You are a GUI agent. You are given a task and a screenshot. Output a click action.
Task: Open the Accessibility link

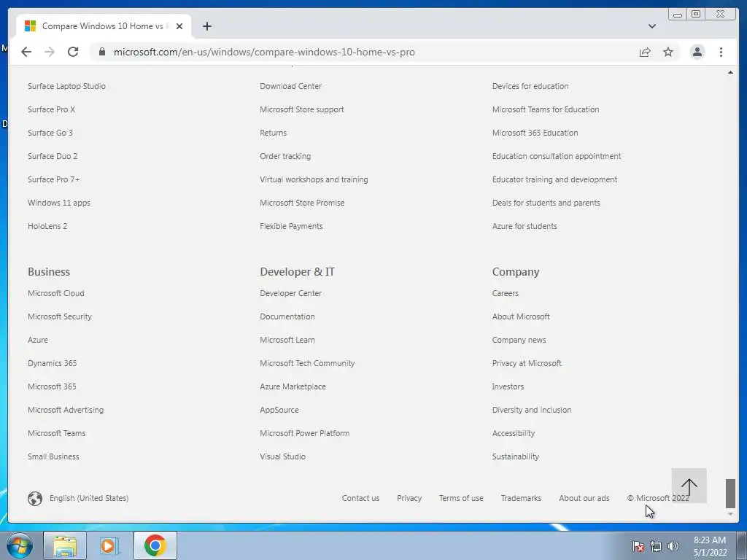pos(514,433)
